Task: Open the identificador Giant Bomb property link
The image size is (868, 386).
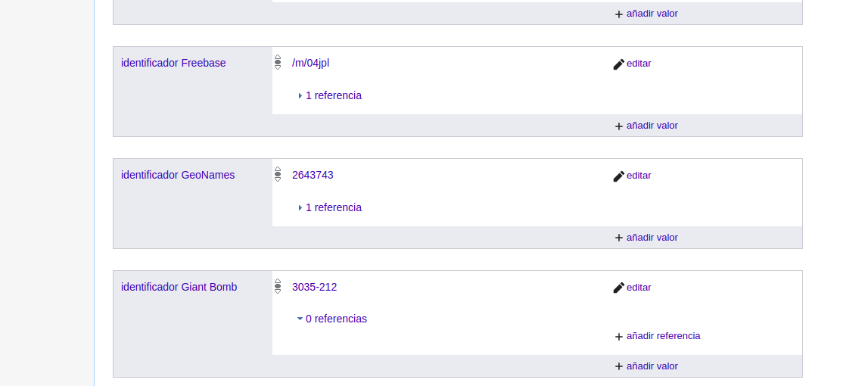Action: pos(179,287)
